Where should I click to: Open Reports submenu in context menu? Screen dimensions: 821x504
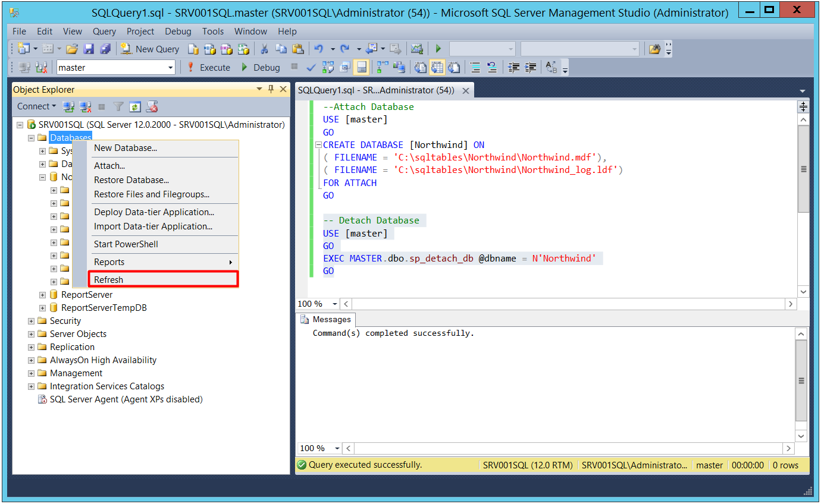[x=162, y=262]
